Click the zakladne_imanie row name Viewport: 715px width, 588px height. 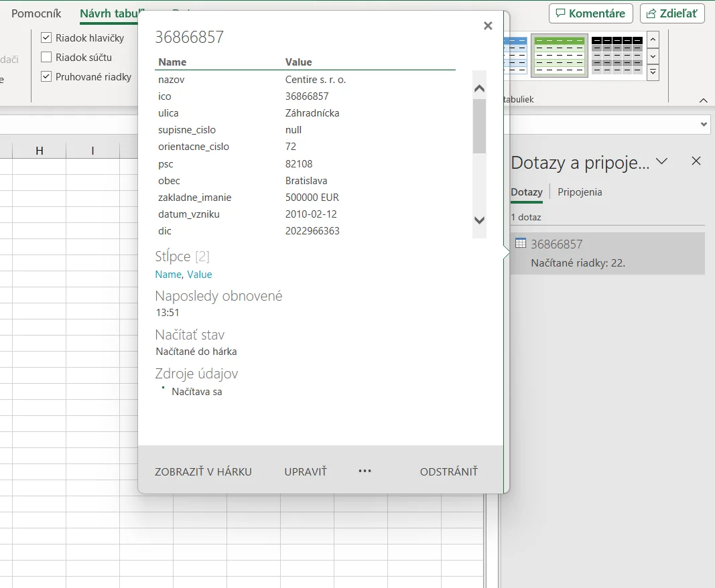click(x=195, y=198)
